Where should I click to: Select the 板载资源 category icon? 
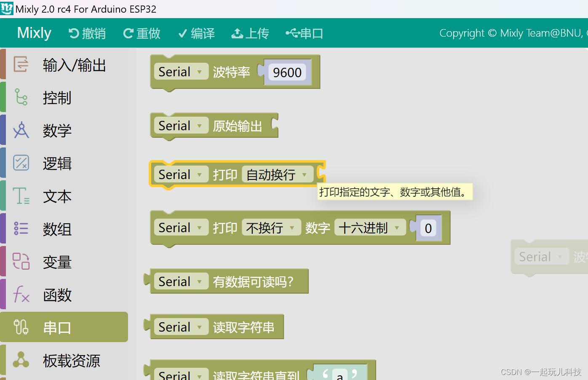coord(21,360)
